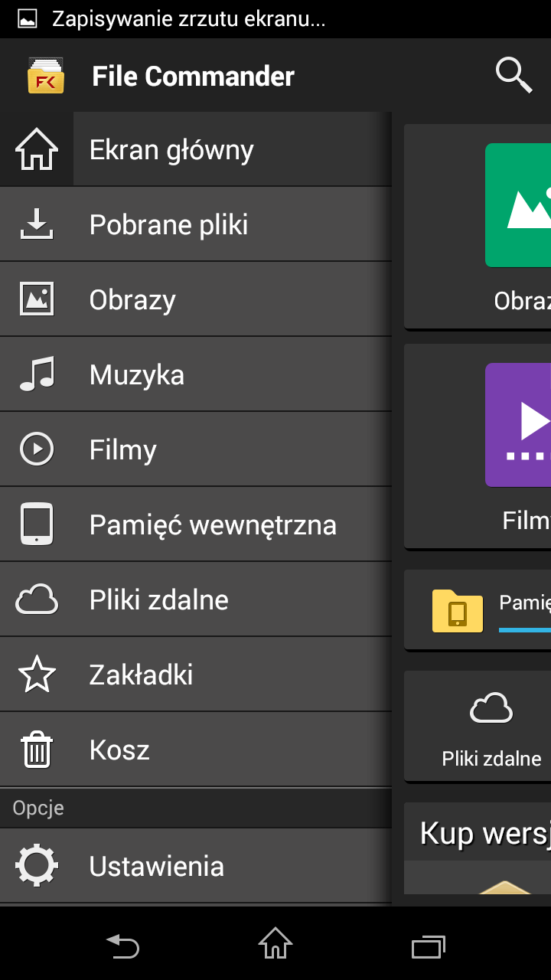Tap the File Commander app logo
551x980 pixels.
(46, 76)
